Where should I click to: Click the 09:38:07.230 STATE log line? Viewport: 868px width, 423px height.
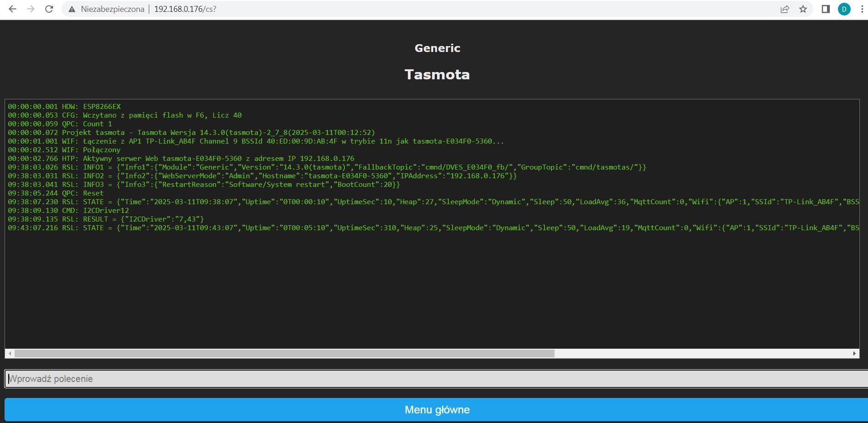tap(433, 202)
